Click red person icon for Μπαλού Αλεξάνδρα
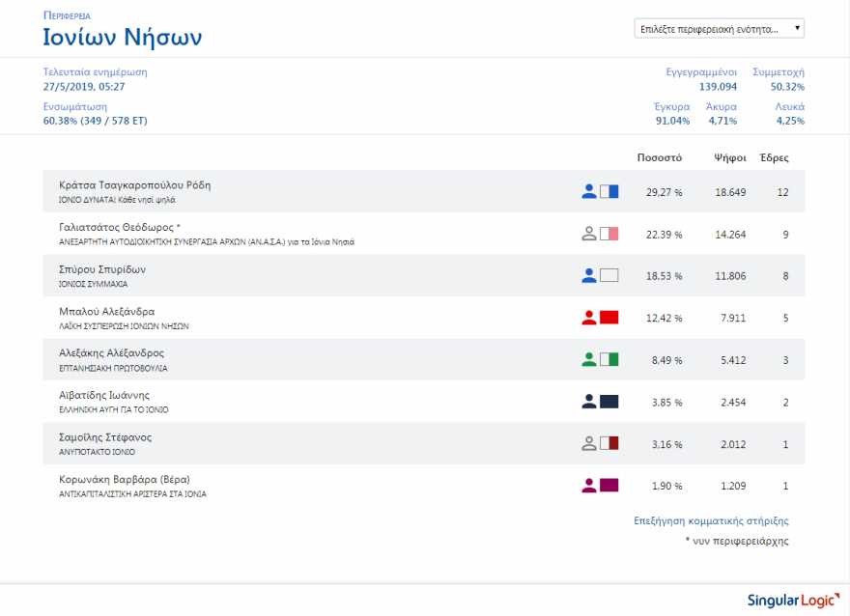850x616 pixels. pyautogui.click(x=589, y=318)
